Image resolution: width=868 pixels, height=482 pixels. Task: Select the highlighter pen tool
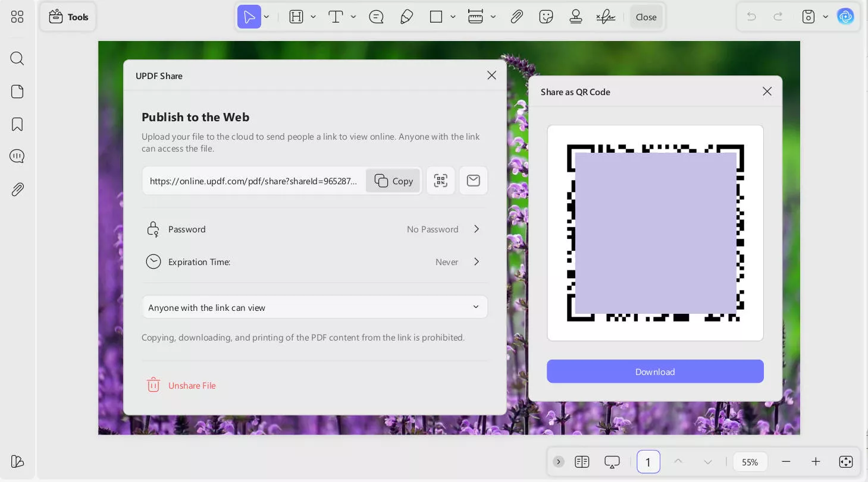pyautogui.click(x=407, y=17)
